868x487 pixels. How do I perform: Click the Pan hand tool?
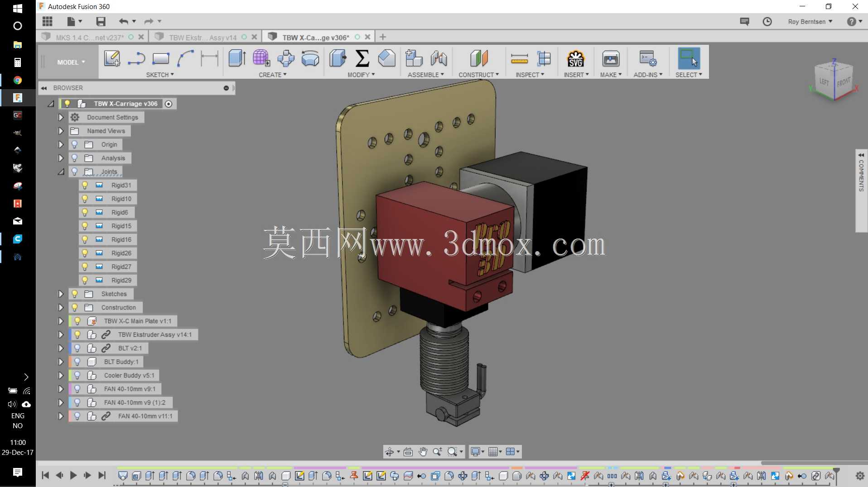tap(423, 451)
